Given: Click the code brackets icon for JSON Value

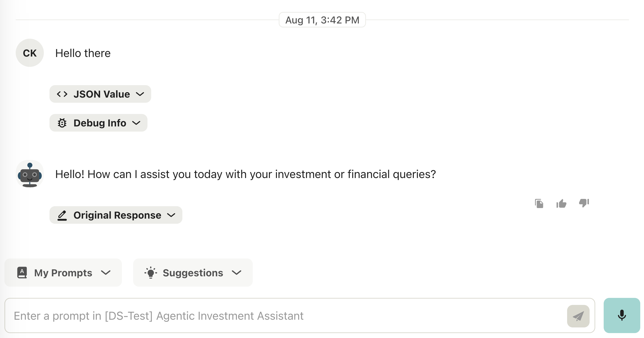Looking at the screenshot, I should coord(62,94).
